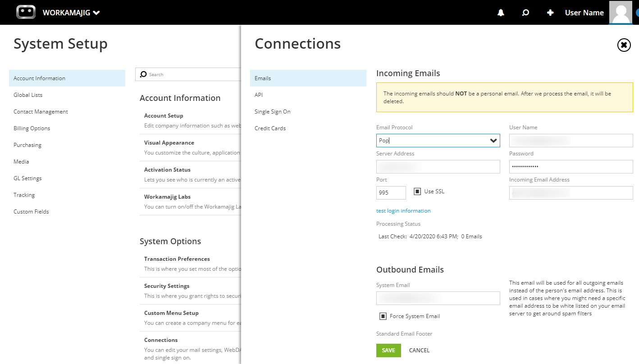Toggle the Use SSL checkbox
The height and width of the screenshot is (364, 639).
pos(418,191)
